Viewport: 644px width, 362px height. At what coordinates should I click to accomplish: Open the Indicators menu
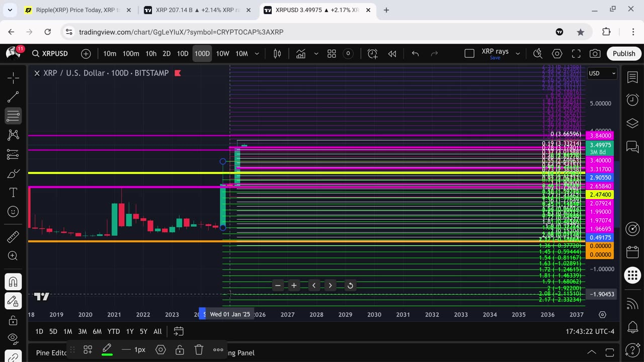(x=301, y=53)
